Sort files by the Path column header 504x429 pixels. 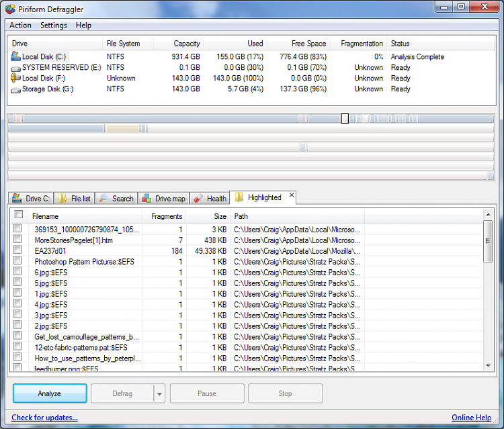[x=297, y=216]
